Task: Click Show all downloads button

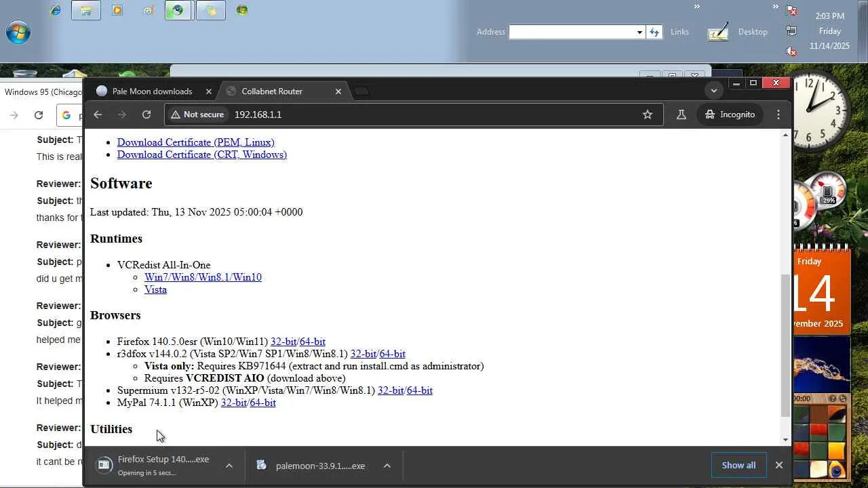Action: pos(738,465)
